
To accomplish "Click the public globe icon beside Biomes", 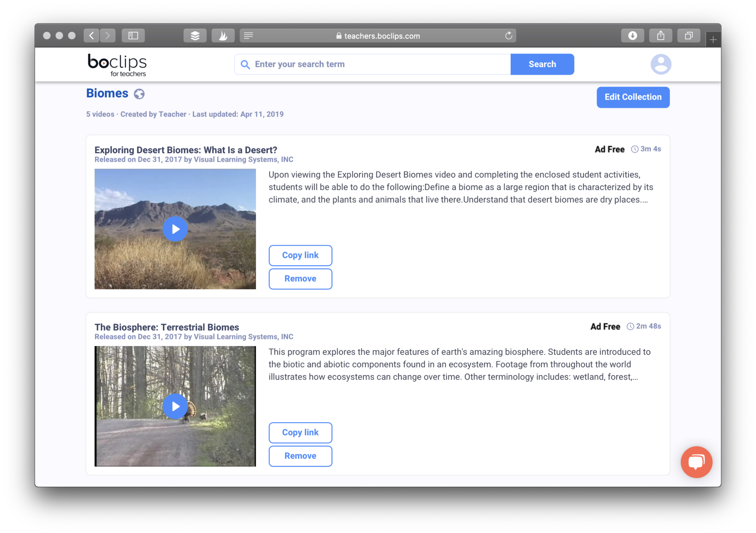I will point(139,94).
